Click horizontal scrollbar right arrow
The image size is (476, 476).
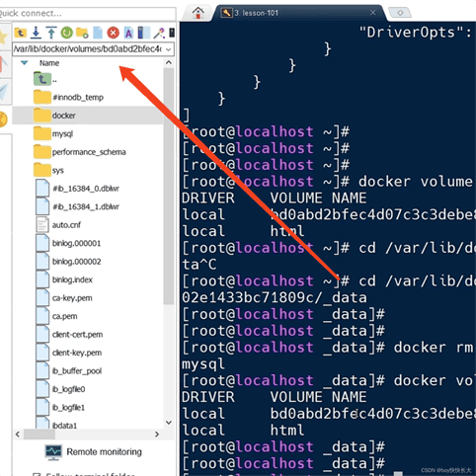point(157,435)
